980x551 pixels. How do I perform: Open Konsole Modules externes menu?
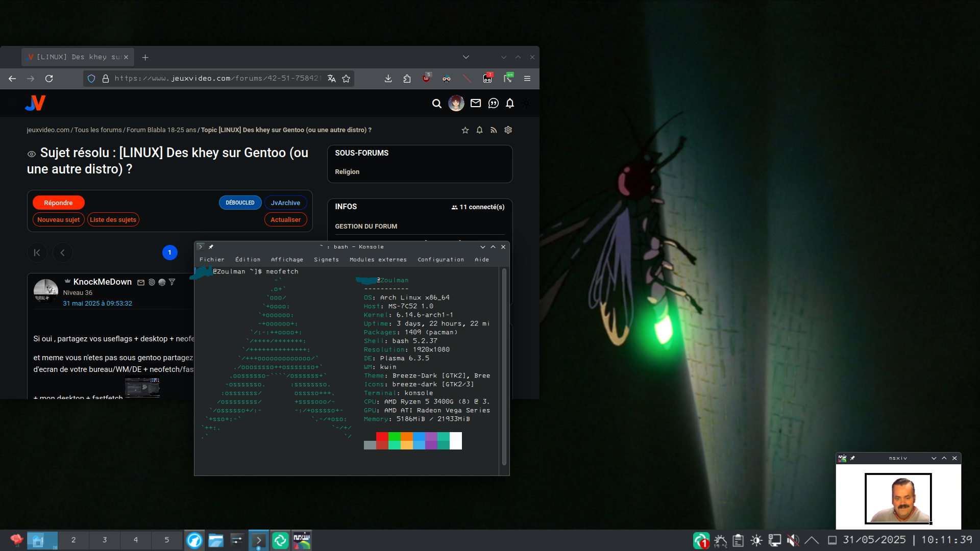(378, 260)
